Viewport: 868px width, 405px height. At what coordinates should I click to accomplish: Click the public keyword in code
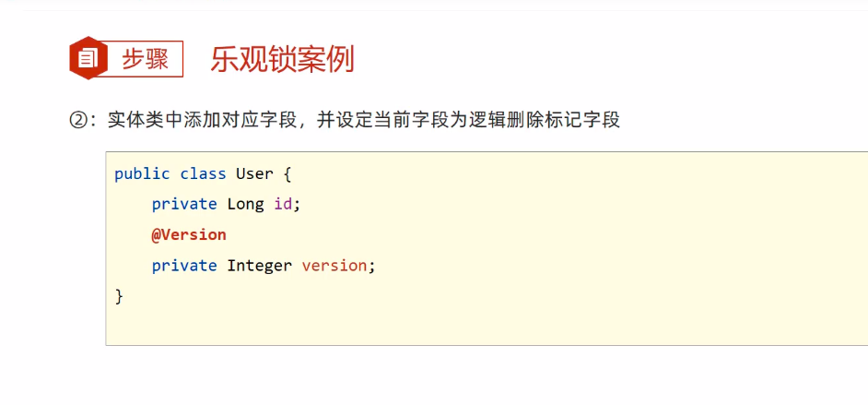[x=142, y=173]
